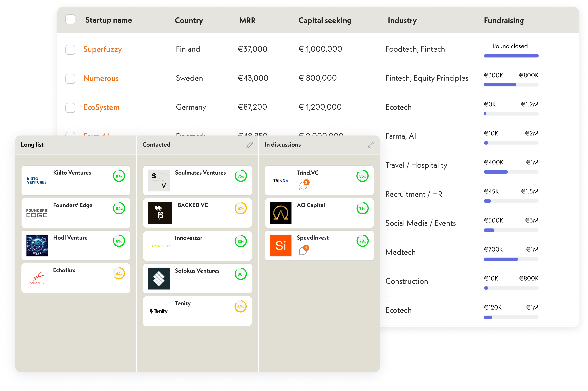The image size is (588, 391).
Task: Open the comments bubble on SpeedInvest card
Action: [x=303, y=250]
